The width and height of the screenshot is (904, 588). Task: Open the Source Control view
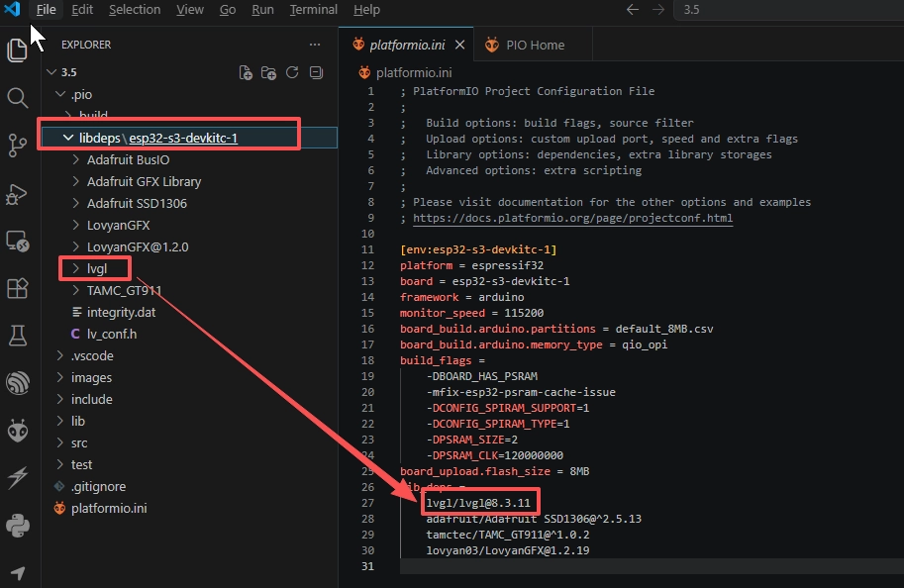(x=17, y=146)
